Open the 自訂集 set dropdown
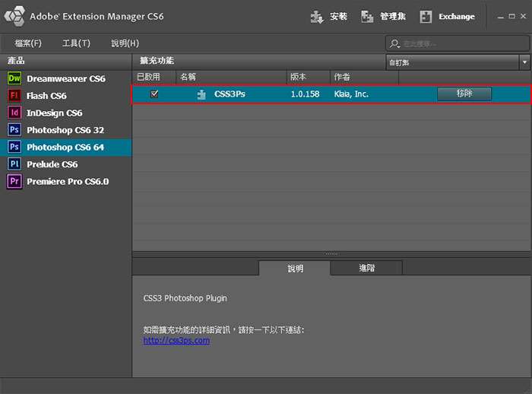 pyautogui.click(x=457, y=62)
